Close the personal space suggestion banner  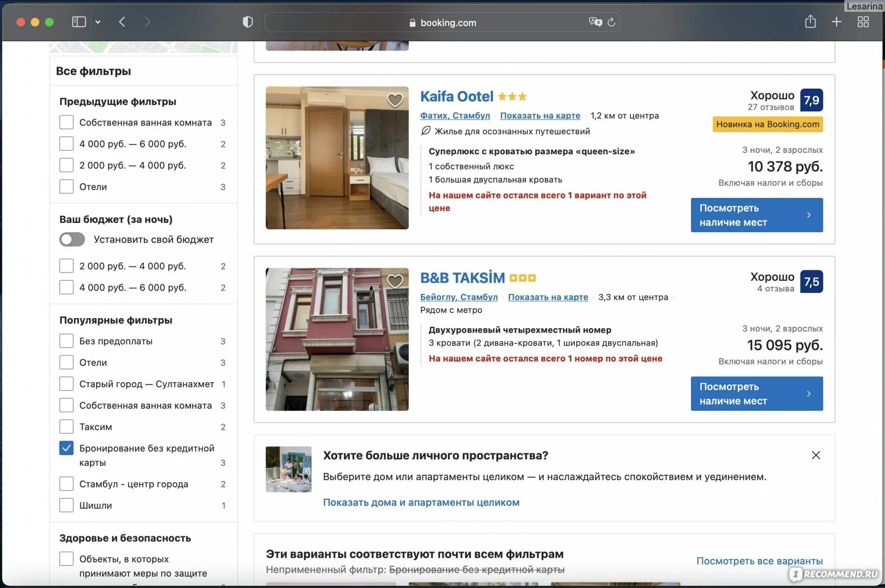[816, 455]
